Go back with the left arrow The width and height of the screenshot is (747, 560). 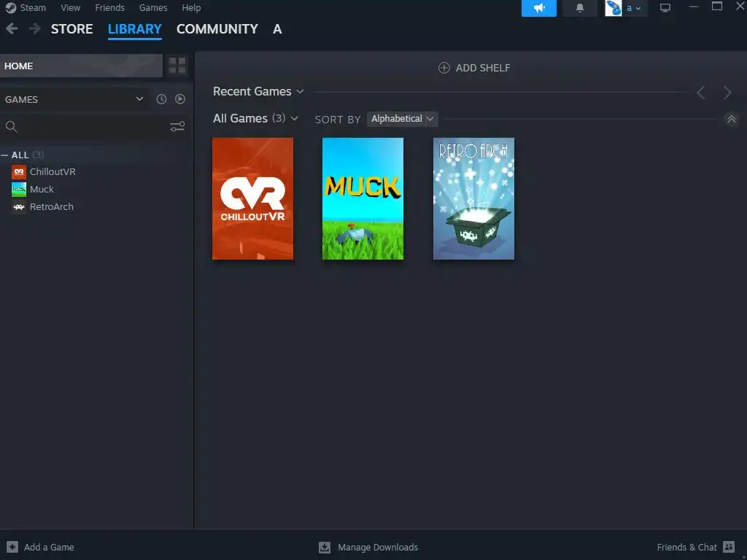click(x=12, y=28)
